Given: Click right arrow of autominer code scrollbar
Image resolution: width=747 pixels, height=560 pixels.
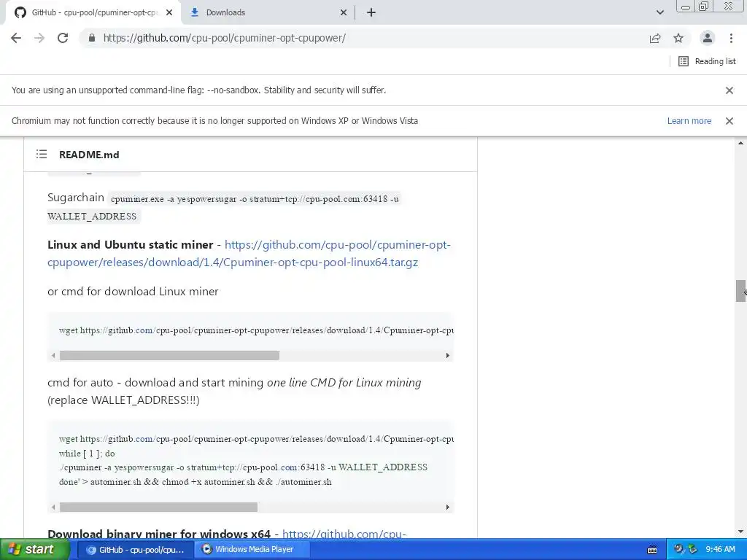Looking at the screenshot, I should 447,507.
